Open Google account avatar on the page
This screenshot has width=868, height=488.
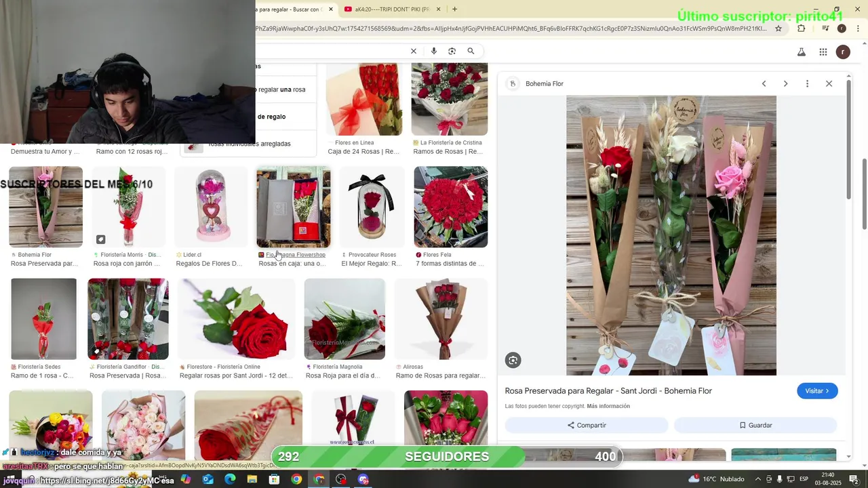click(x=843, y=52)
